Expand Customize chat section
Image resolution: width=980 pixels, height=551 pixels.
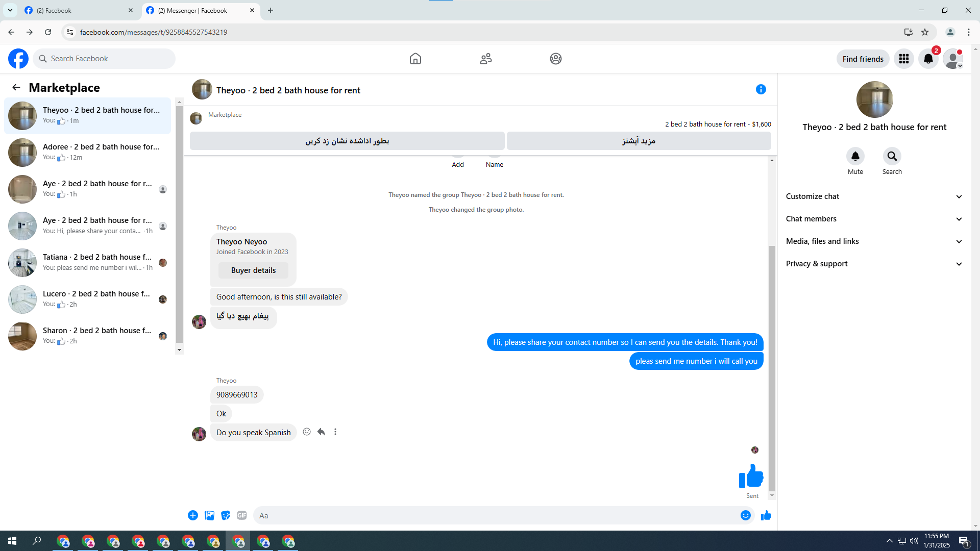click(x=874, y=196)
